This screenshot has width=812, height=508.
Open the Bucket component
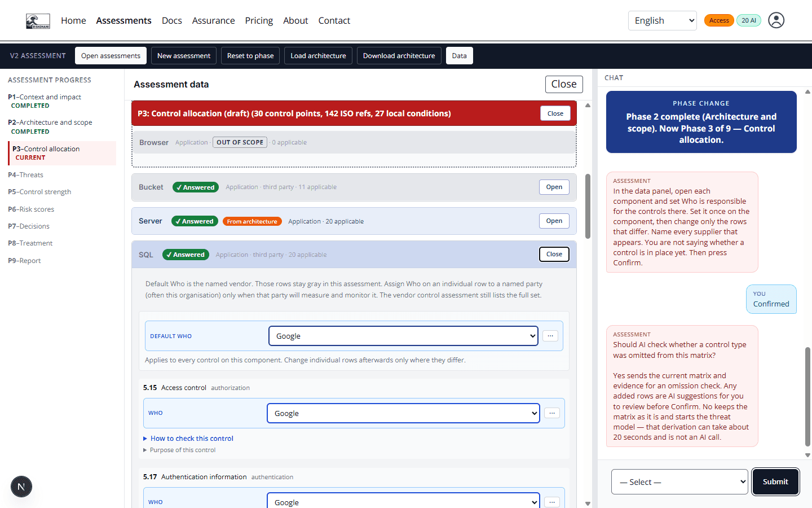(554, 187)
